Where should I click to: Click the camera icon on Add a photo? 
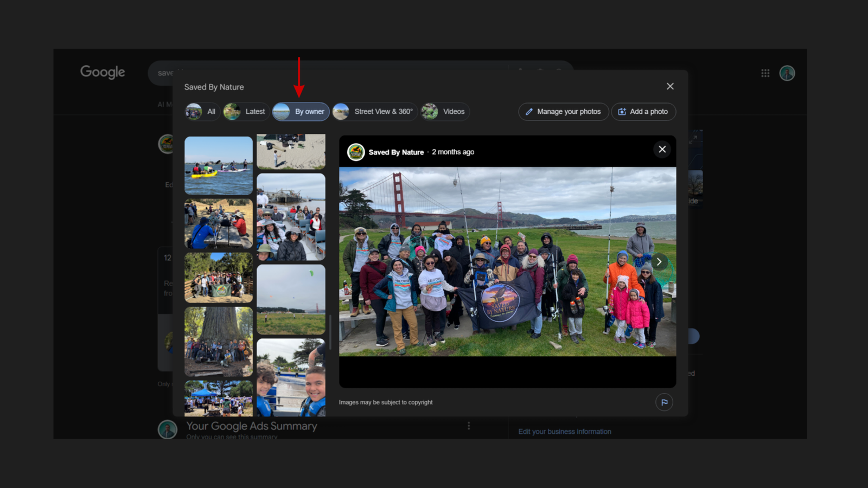[x=622, y=112]
